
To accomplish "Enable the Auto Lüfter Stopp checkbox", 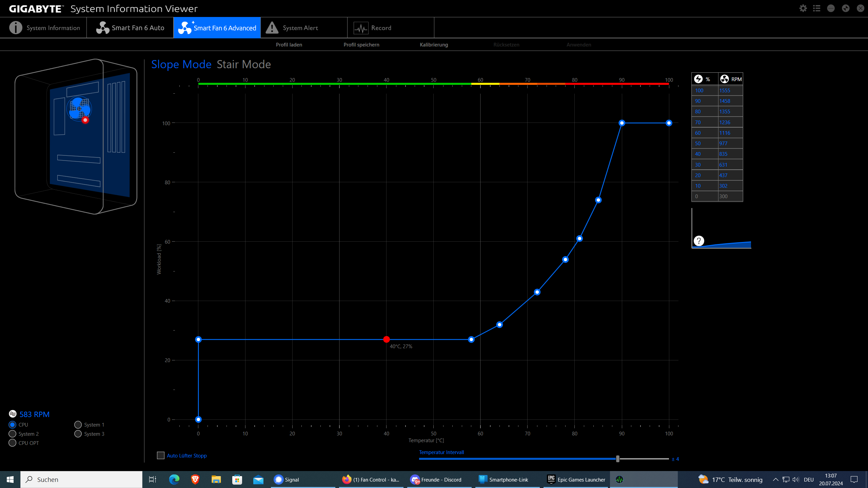I will [161, 455].
